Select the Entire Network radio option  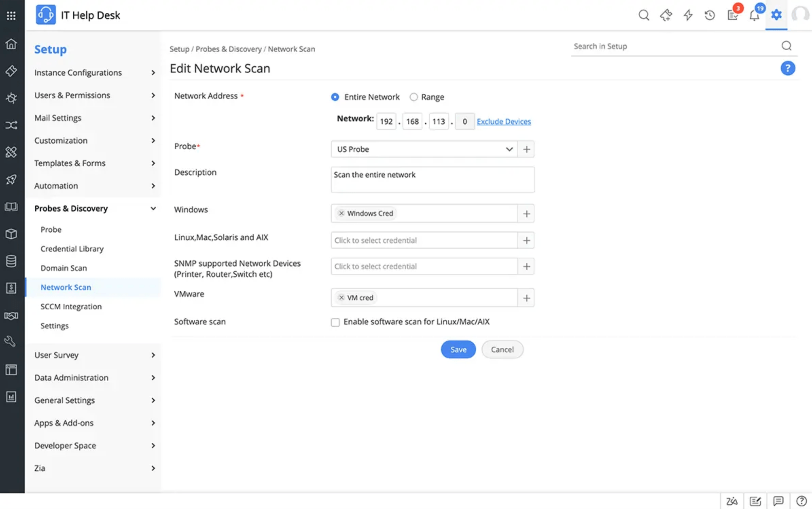[335, 97]
